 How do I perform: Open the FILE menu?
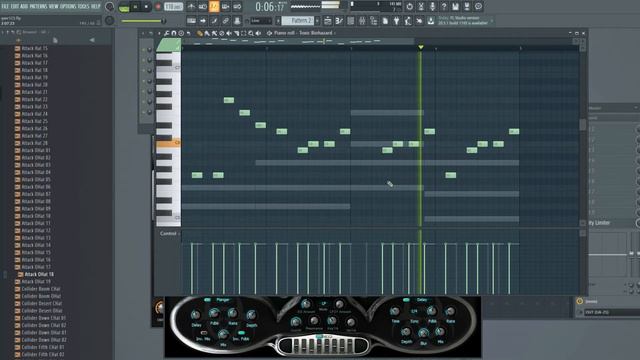point(5,7)
